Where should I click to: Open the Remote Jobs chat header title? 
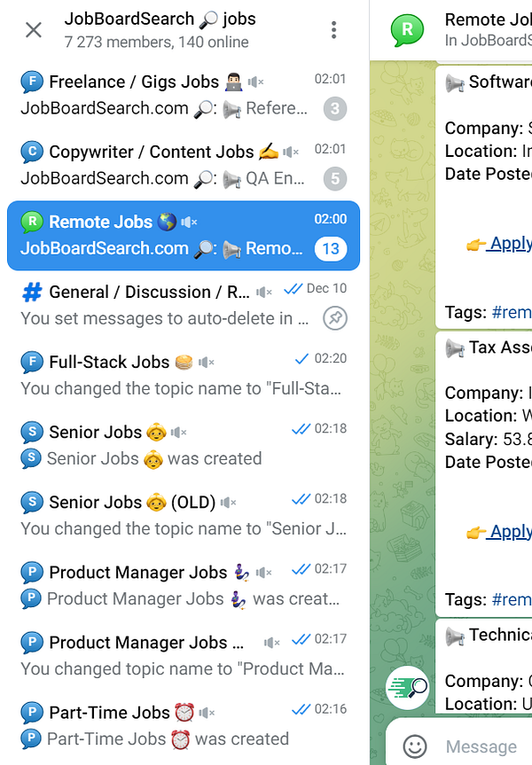pyautogui.click(x=488, y=20)
